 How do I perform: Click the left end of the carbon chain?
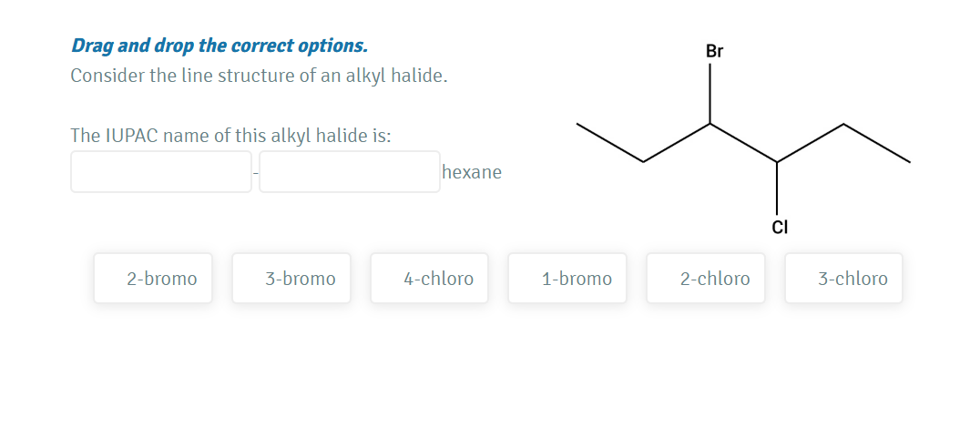pos(577,125)
